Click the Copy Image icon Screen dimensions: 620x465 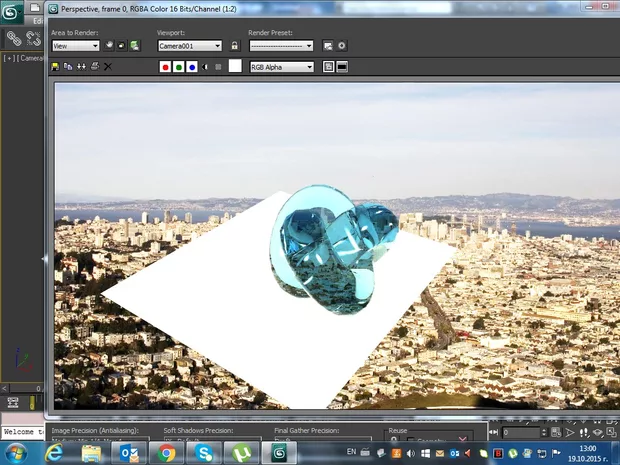68,66
